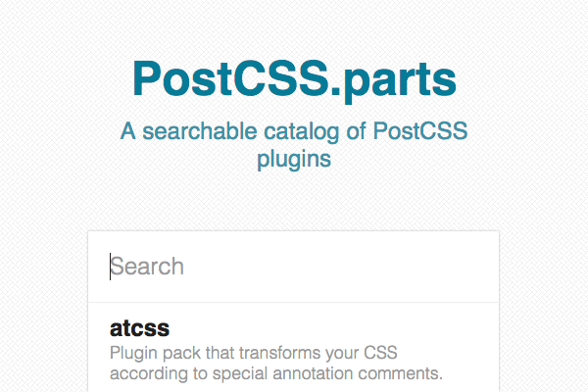Click the bold atcss heading
Viewport: 588px width, 392px height.
point(139,328)
